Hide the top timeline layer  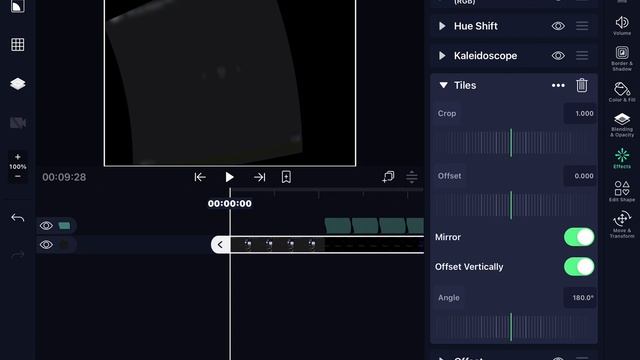pos(46,225)
